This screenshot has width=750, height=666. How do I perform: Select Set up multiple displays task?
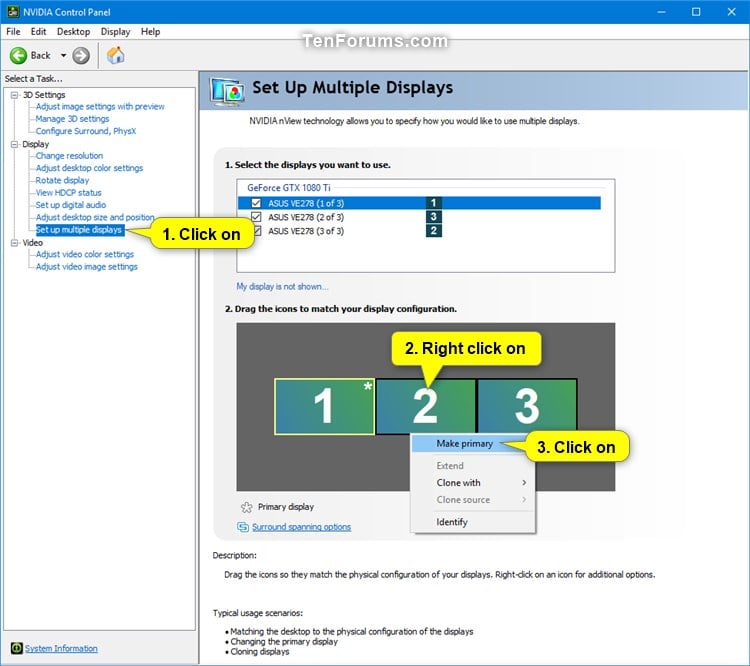click(x=80, y=230)
